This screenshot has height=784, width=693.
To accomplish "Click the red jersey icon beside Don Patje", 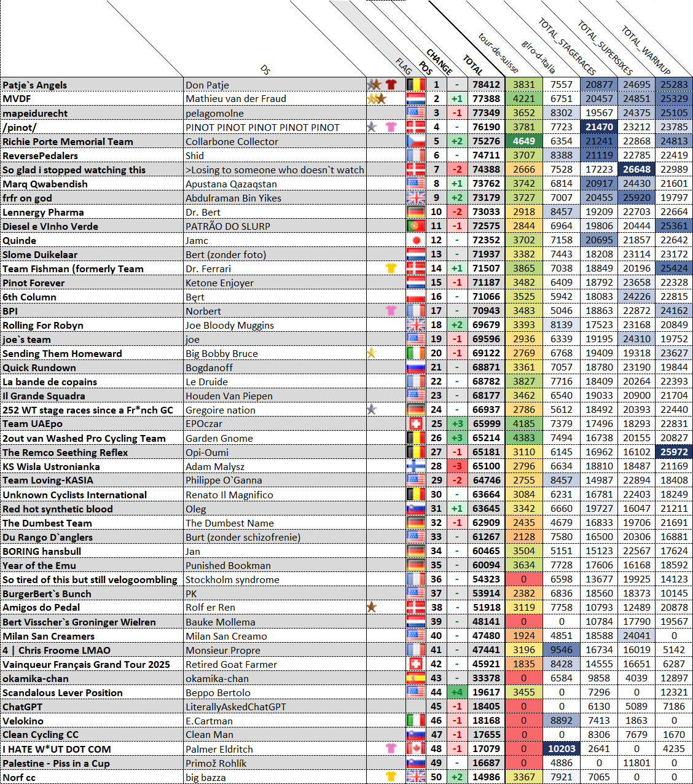I will click(x=391, y=85).
